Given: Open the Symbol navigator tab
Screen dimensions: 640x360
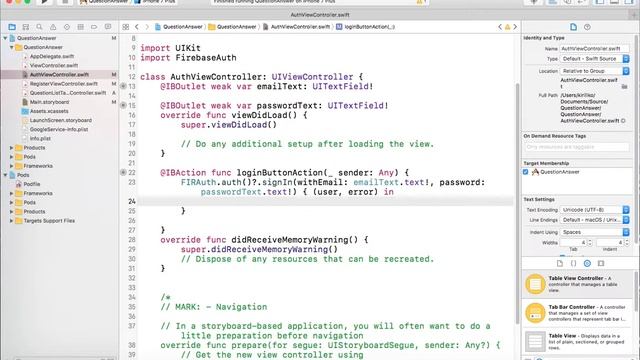Looking at the screenshot, I should click(x=26, y=27).
